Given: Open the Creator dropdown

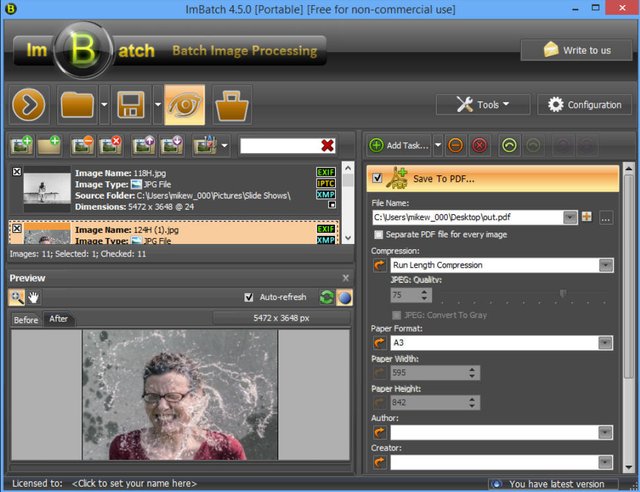Looking at the screenshot, I should [x=605, y=462].
